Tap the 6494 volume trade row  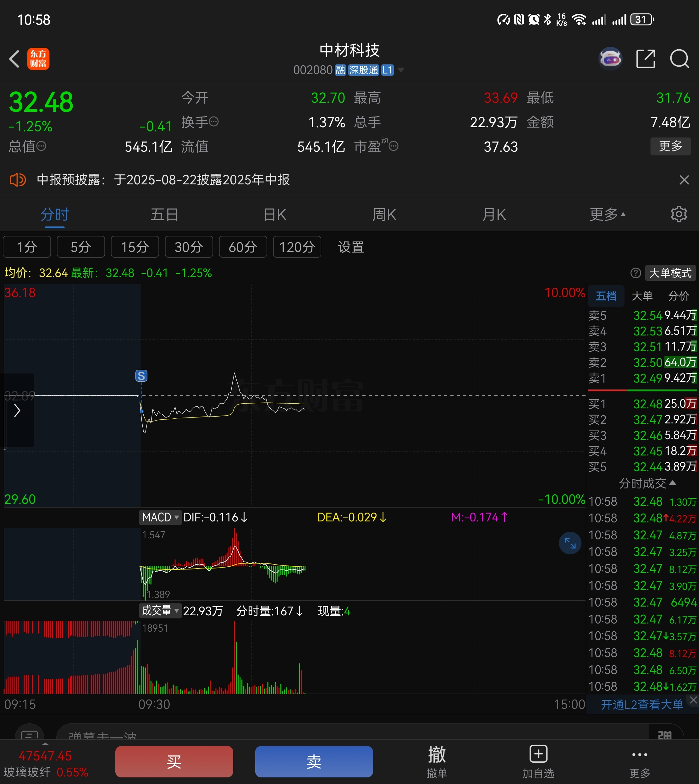pos(642,602)
